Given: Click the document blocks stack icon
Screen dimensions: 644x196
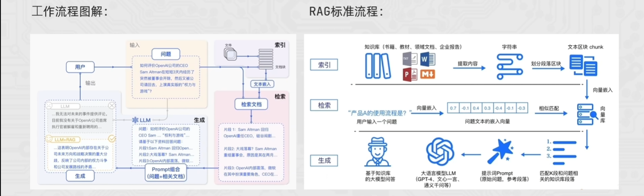Looking at the screenshot, I should coord(266,59).
